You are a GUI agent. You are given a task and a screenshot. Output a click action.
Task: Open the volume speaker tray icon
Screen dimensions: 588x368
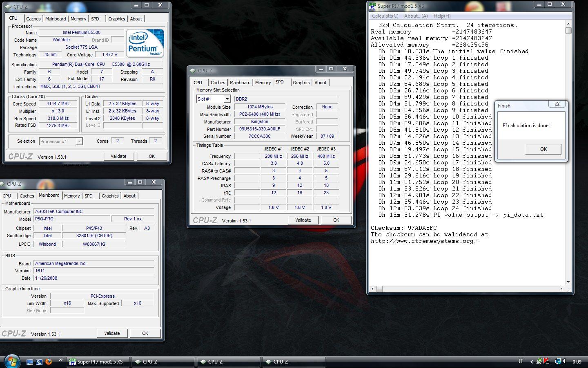tap(564, 361)
